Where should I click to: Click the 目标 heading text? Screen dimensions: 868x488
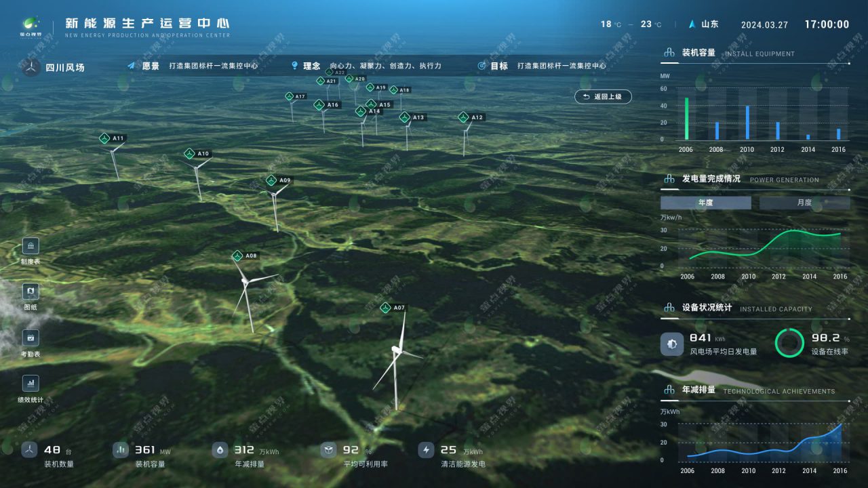499,66
